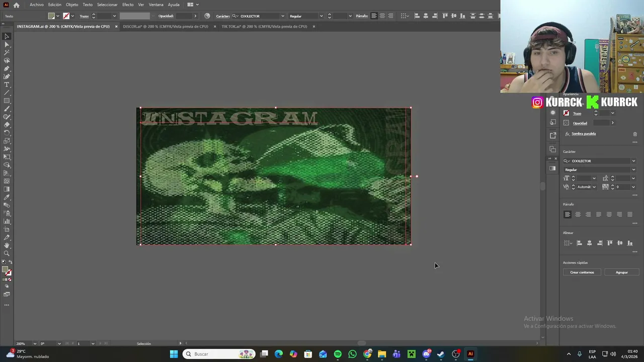The height and width of the screenshot is (362, 644).
Task: Select the Selection tool arrow
Action: pos(7,36)
